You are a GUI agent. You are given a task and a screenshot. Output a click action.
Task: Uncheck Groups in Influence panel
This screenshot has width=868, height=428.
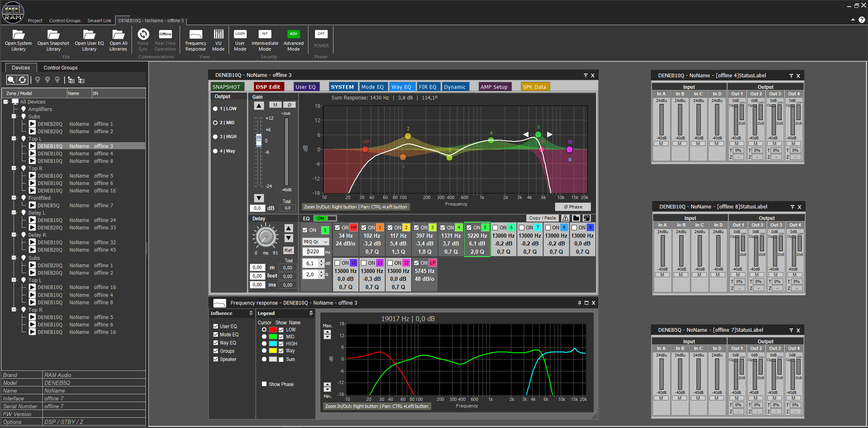click(215, 351)
